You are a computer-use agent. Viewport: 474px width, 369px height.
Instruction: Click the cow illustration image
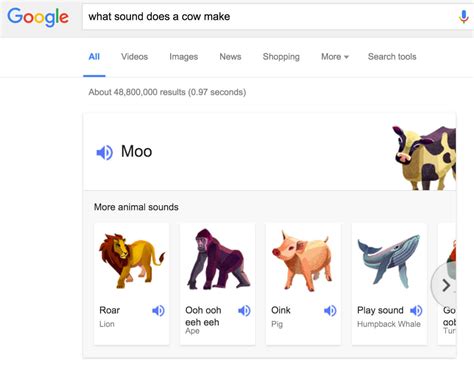(424, 157)
